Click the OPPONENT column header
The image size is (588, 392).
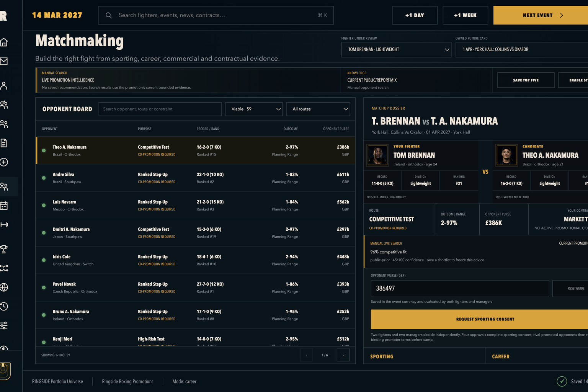pyautogui.click(x=50, y=129)
